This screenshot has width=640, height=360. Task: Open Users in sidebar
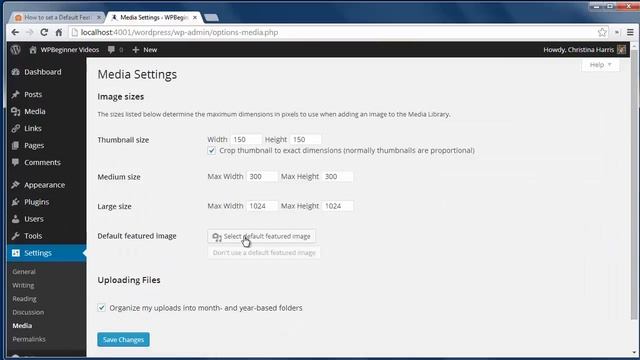point(33,219)
